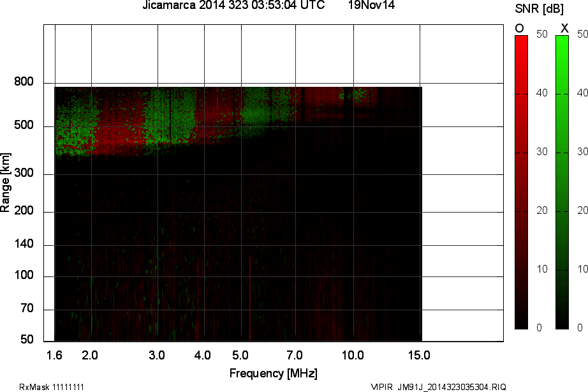Click the 2.0 MHz frequency tick label
This screenshot has height=392, width=588.
90,355
